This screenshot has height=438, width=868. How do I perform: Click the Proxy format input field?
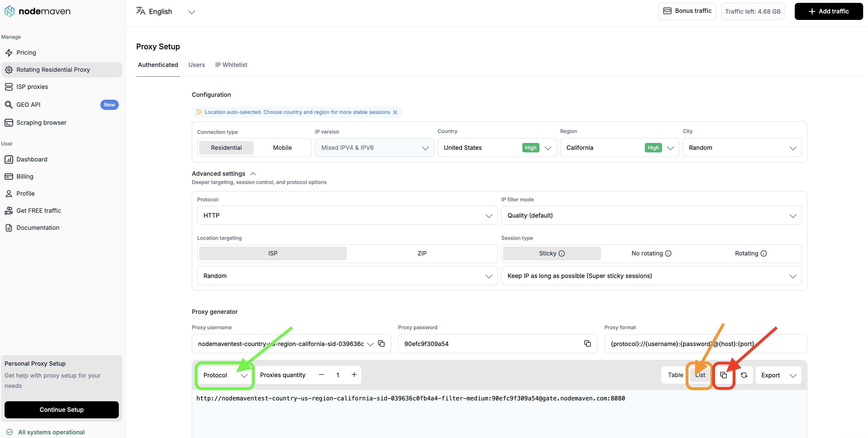tap(706, 343)
